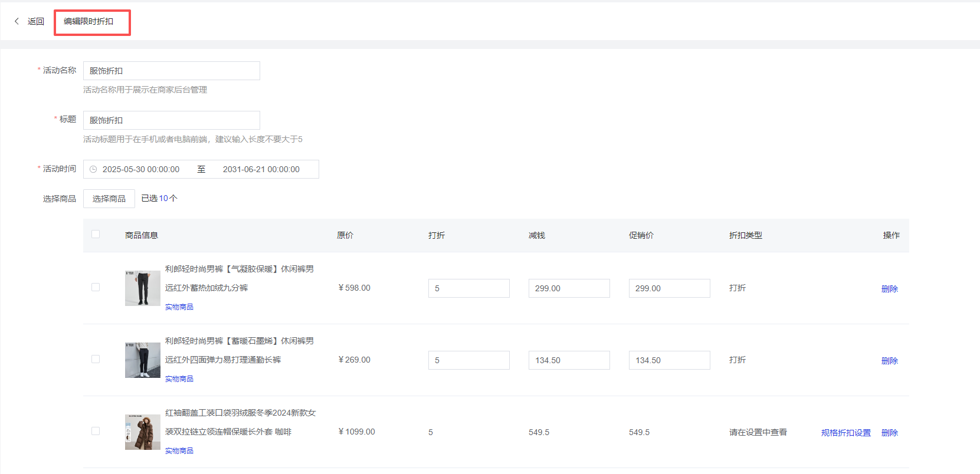Delete the ¥269.00 product row
This screenshot has width=980, height=474.
click(889, 361)
